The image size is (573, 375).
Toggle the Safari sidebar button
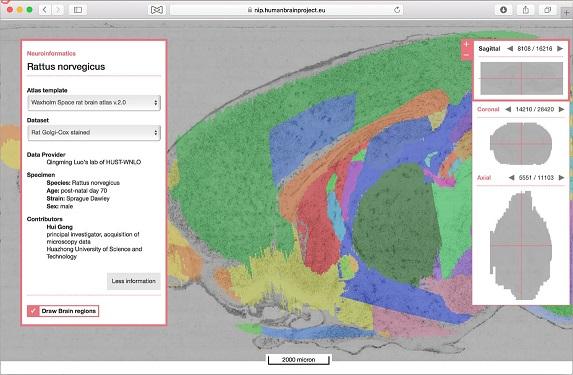(78, 10)
